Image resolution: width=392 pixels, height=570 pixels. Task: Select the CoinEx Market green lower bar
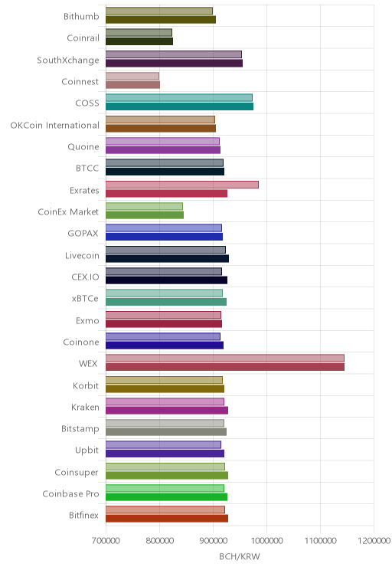(145, 215)
